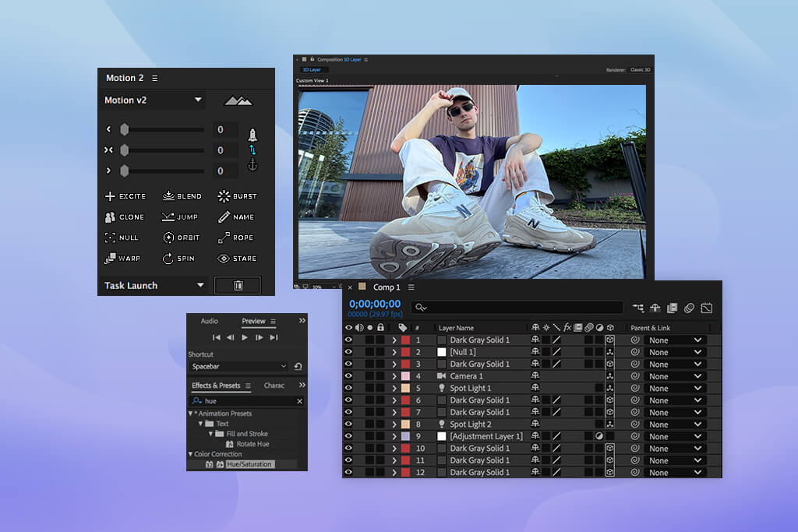798x532 pixels.
Task: Click the pick whip for Camera 1 layer
Action: click(634, 376)
